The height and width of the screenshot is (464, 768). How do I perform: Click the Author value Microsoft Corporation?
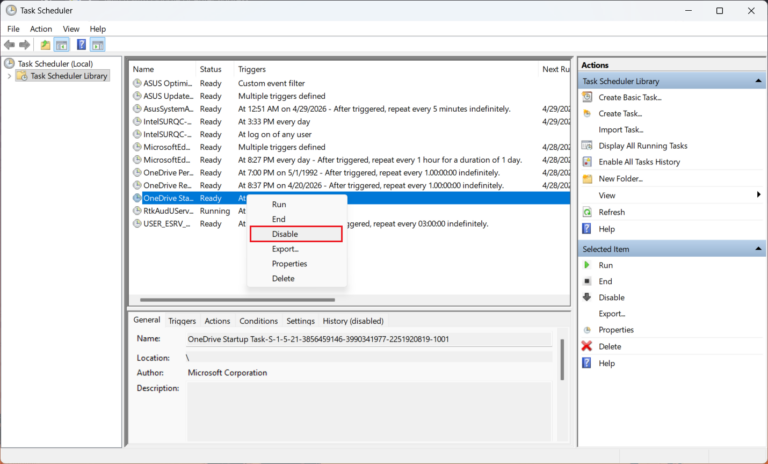click(x=227, y=373)
